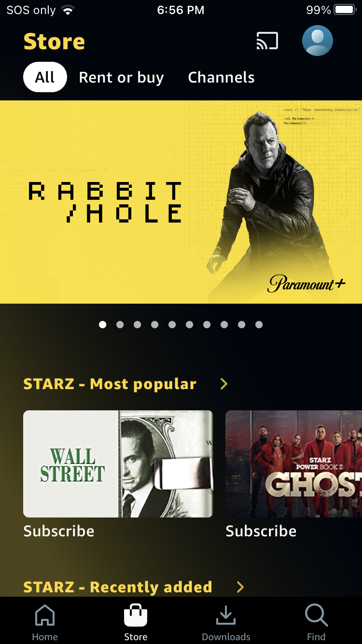Open the user profile avatar
The height and width of the screenshot is (644, 362).
click(318, 41)
